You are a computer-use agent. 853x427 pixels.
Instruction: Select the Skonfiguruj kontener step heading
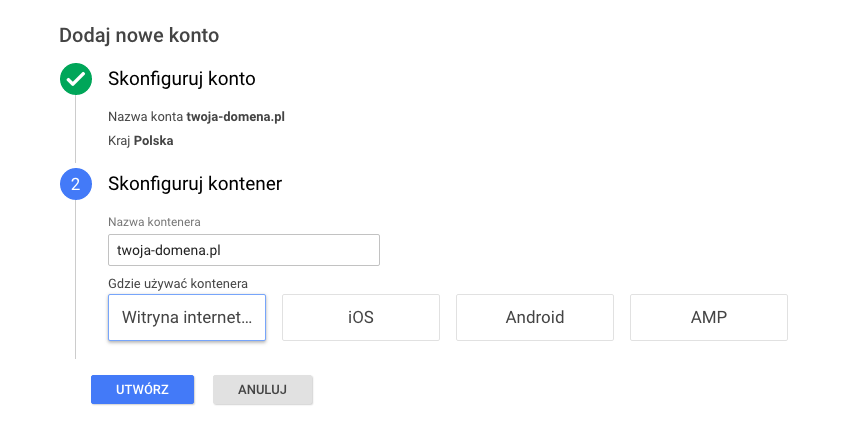click(194, 184)
